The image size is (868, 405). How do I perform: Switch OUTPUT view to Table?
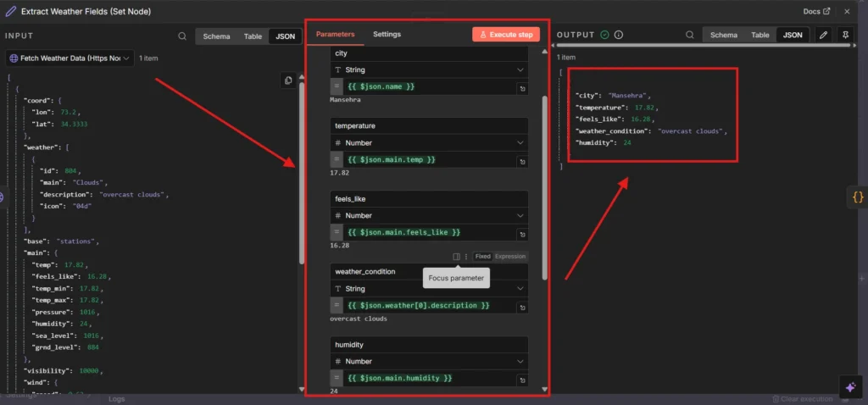coord(760,34)
